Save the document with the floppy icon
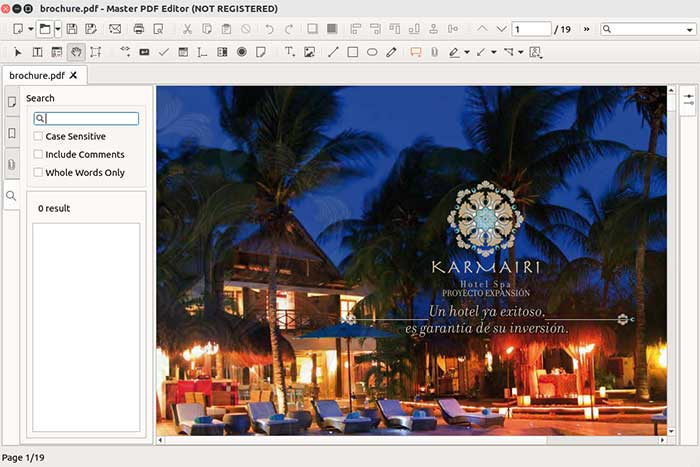Image resolution: width=700 pixels, height=467 pixels. (x=72, y=29)
